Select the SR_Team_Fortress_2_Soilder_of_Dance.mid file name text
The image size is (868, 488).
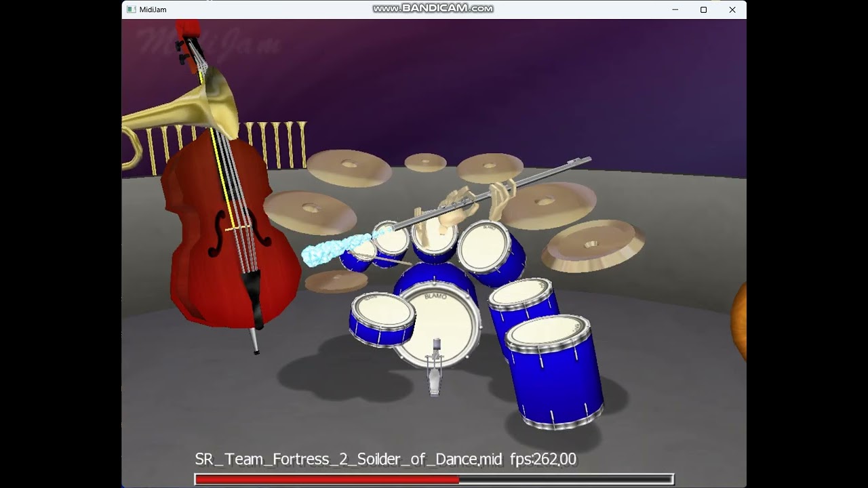pyautogui.click(x=349, y=460)
